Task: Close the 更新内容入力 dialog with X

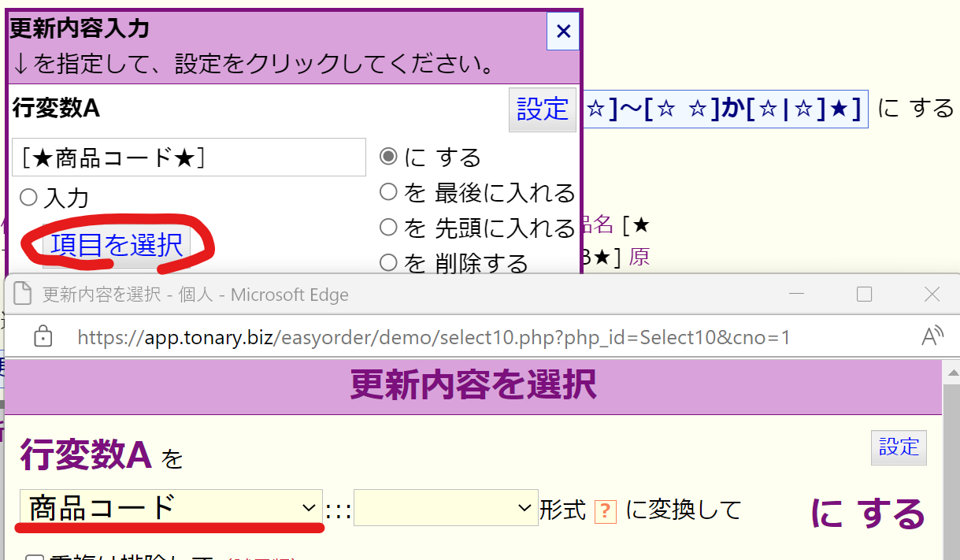Action: pos(563,32)
